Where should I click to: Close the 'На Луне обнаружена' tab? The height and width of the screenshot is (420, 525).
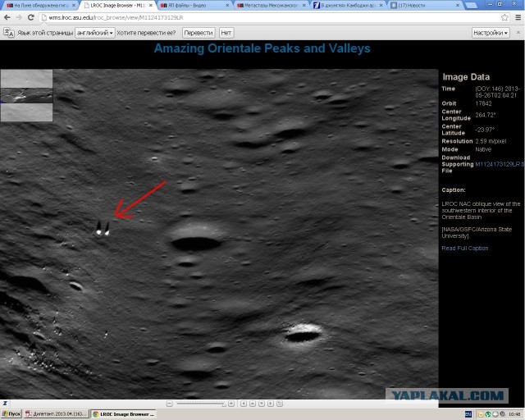coord(74,6)
